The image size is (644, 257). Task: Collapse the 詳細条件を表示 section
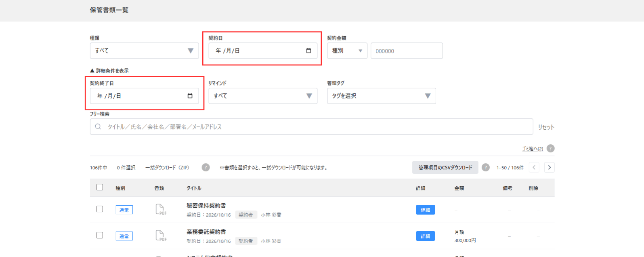point(109,71)
